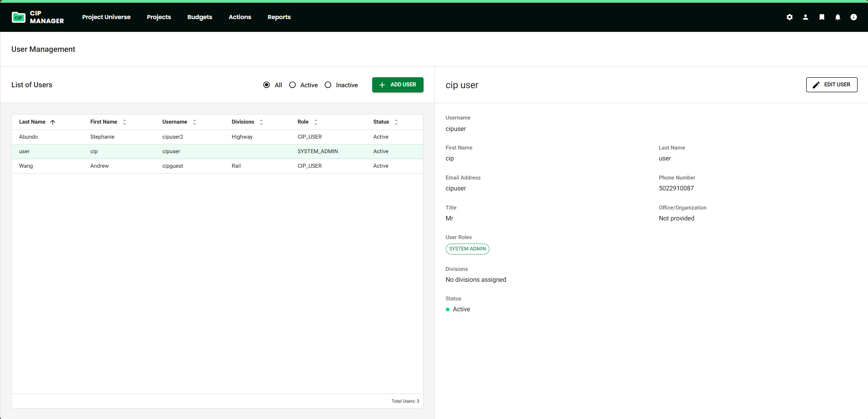
Task: Open the Budgets menu item
Action: pyautogui.click(x=200, y=17)
